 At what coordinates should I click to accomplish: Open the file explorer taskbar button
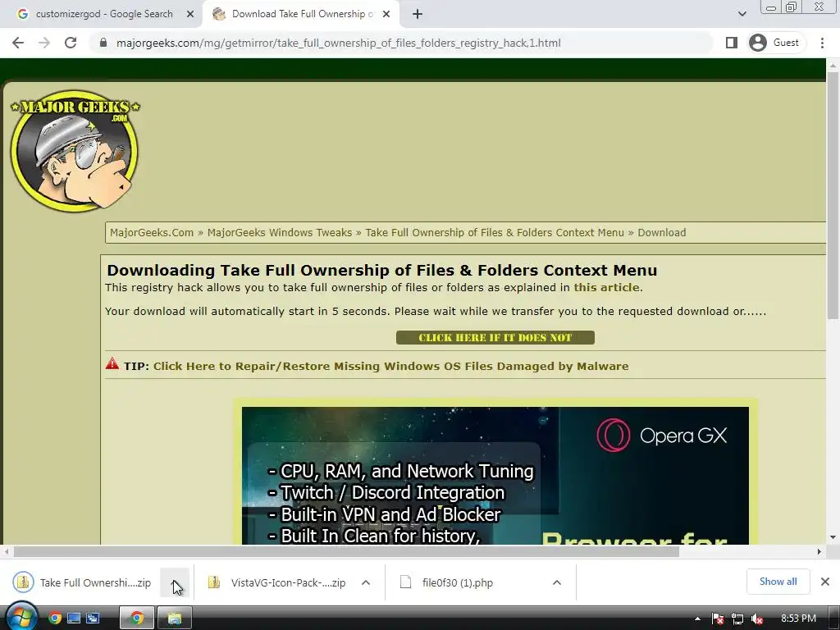click(x=175, y=619)
